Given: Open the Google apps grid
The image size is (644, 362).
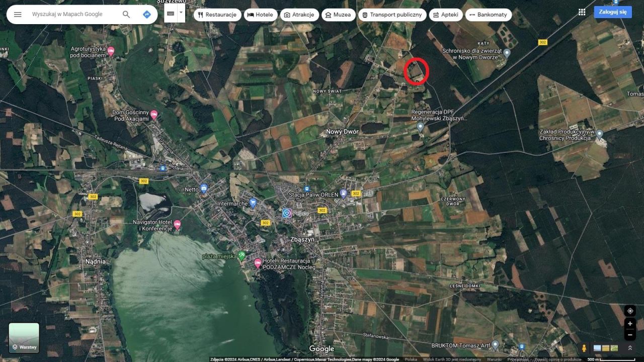Looking at the screenshot, I should 582,12.
